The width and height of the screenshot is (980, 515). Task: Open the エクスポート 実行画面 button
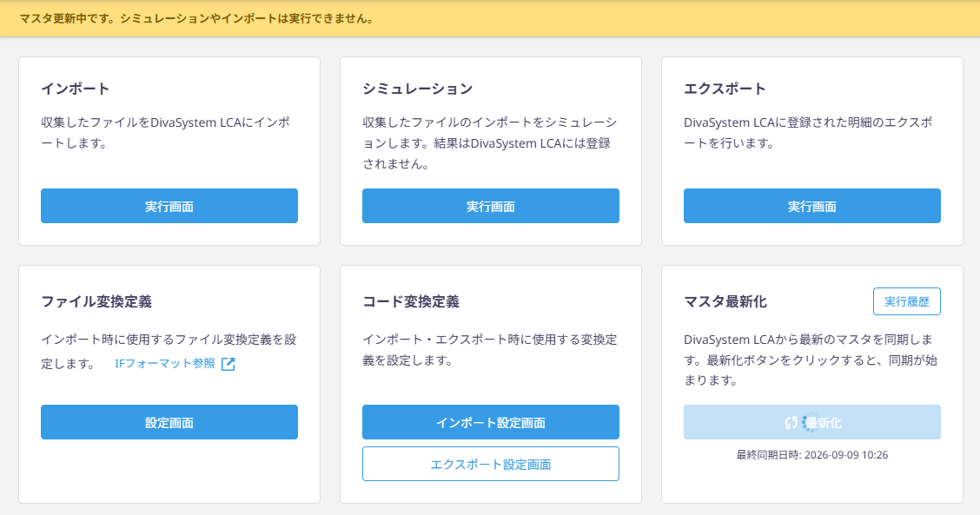coord(811,206)
